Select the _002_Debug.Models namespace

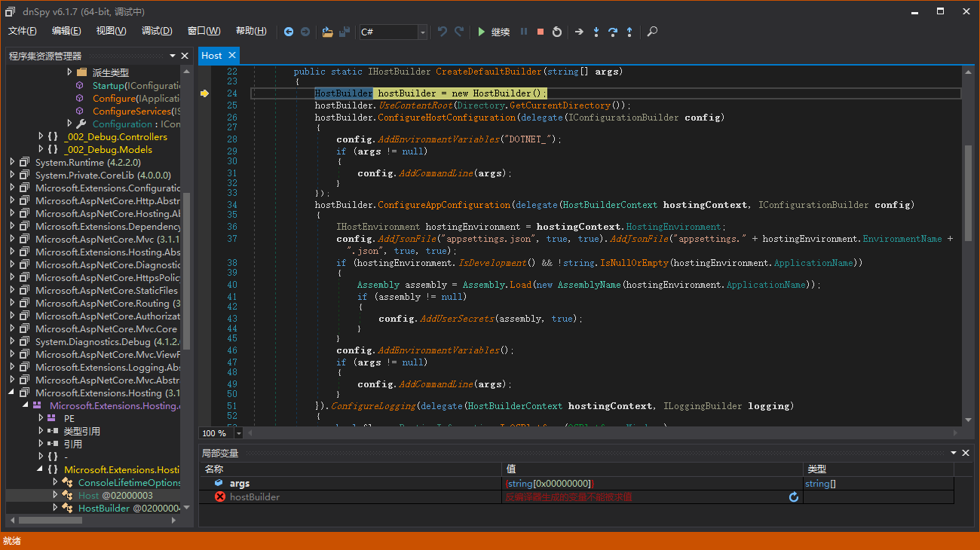pyautogui.click(x=109, y=149)
